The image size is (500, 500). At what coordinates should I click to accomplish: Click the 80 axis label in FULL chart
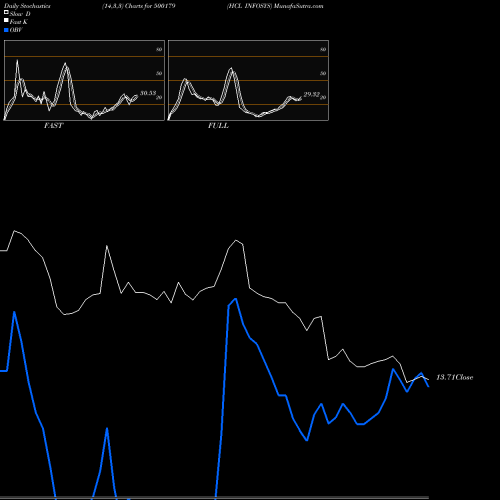pyautogui.click(x=323, y=49)
